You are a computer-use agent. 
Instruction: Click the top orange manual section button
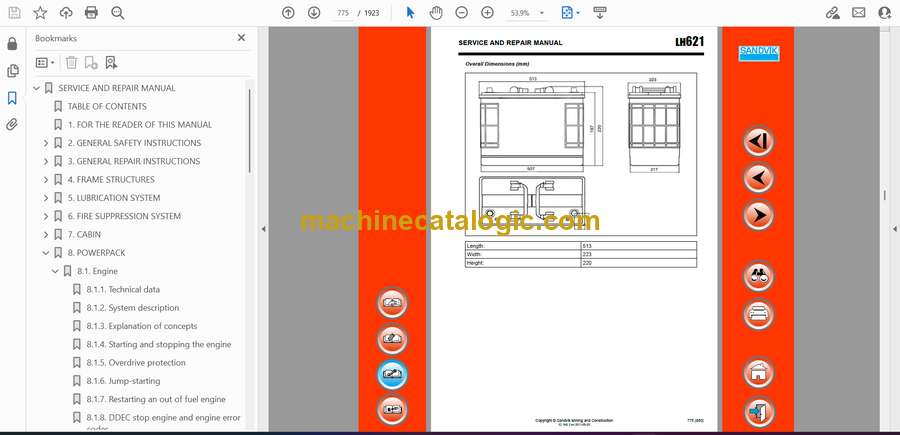click(392, 302)
